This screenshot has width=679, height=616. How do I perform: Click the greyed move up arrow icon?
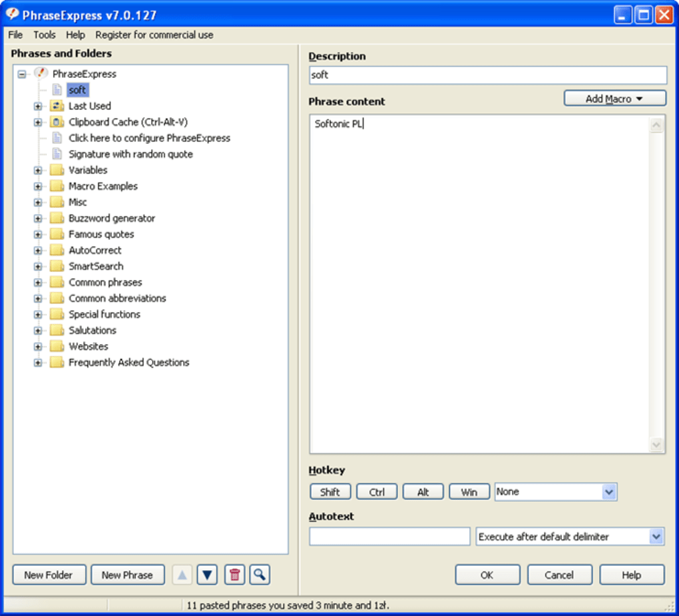(x=182, y=575)
